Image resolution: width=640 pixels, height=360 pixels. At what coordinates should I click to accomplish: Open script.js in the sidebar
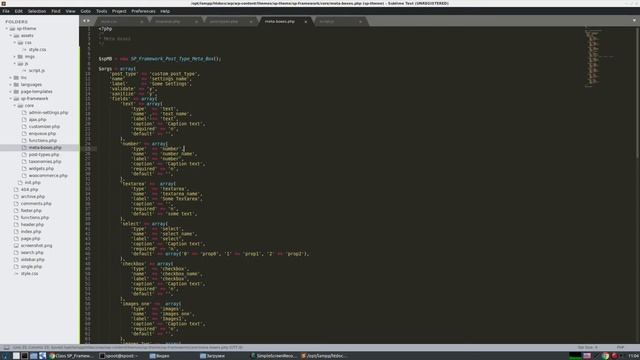(x=37, y=71)
